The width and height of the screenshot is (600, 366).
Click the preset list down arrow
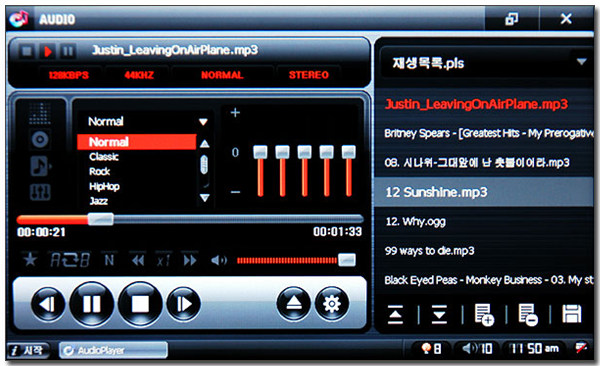205,198
